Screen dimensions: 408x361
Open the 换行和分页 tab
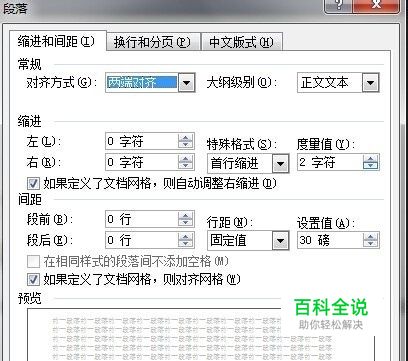(x=154, y=42)
